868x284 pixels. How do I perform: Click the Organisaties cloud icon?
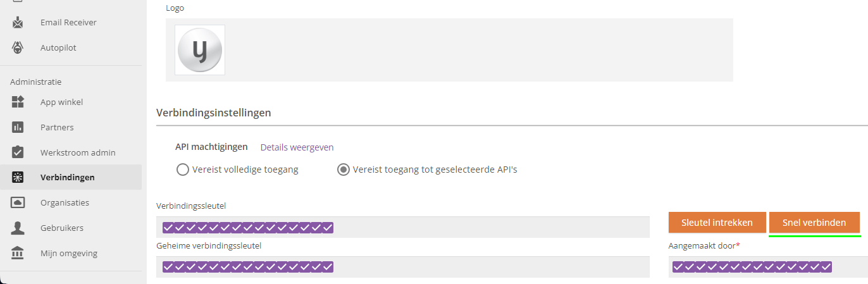pos(18,202)
